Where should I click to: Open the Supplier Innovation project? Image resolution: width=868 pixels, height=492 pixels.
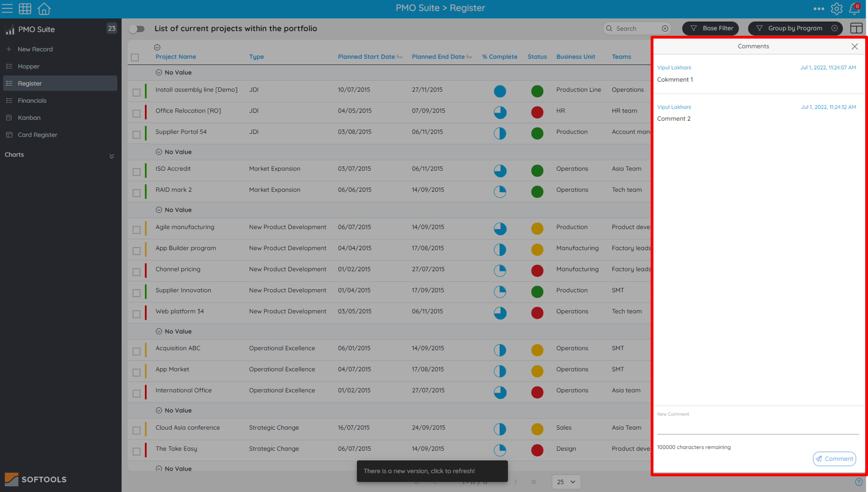pos(183,290)
